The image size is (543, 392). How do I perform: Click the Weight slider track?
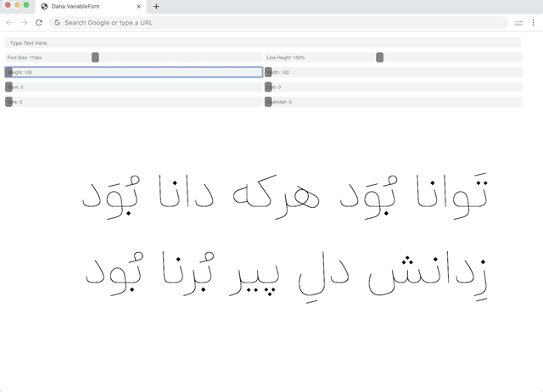136,72
